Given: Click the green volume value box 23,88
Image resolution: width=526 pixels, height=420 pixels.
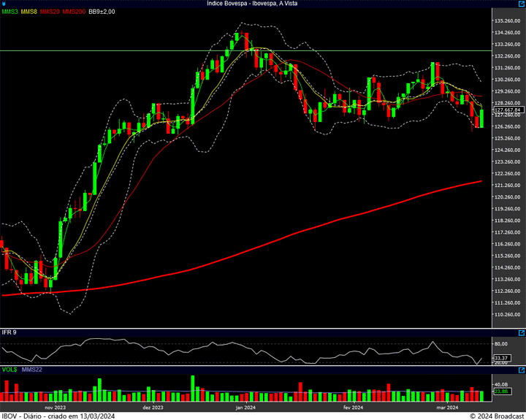Looking at the screenshot, I should (x=501, y=392).
